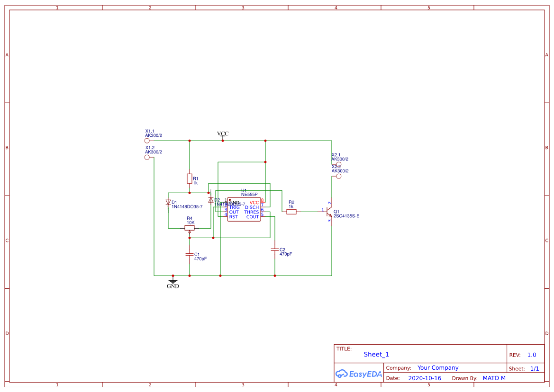Select capacitor C1 470pF symbol
Screen dimensions: 554x392
tap(189, 255)
